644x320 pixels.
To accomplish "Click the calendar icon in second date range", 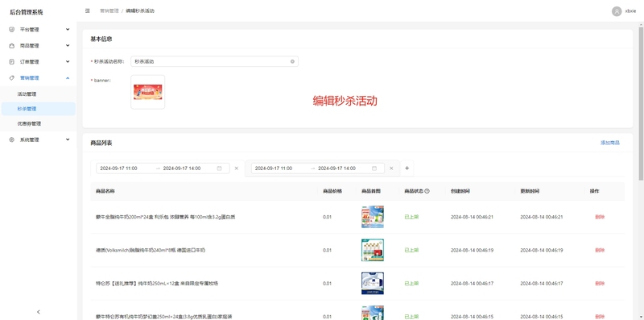I will click(374, 168).
